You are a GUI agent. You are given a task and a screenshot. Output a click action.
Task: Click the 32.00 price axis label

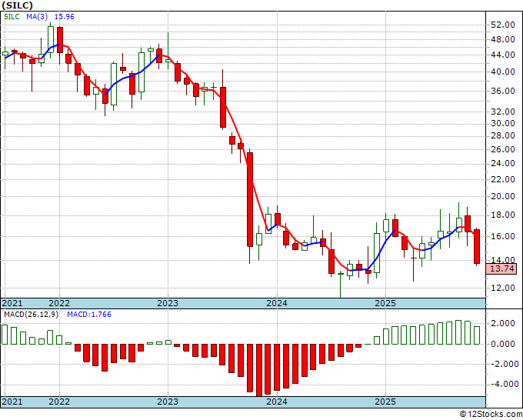[503, 112]
